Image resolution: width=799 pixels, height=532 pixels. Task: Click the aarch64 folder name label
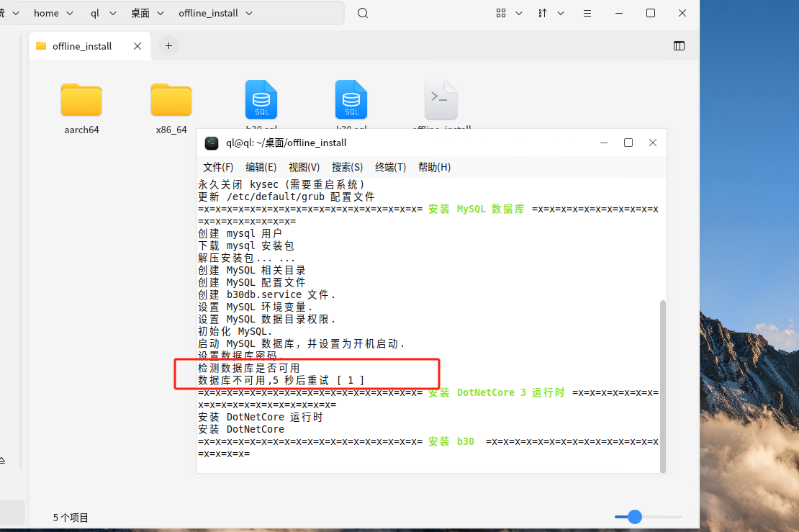(x=81, y=130)
